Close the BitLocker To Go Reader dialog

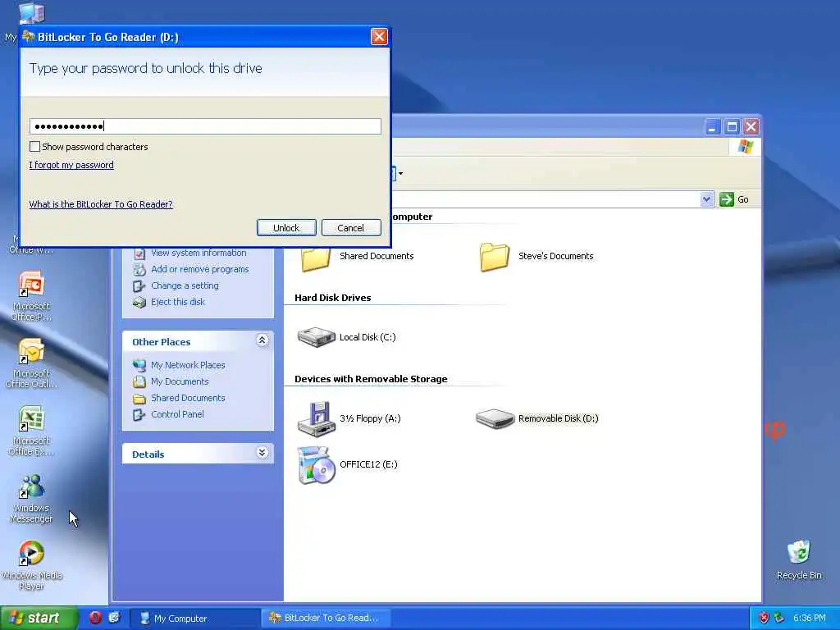379,36
